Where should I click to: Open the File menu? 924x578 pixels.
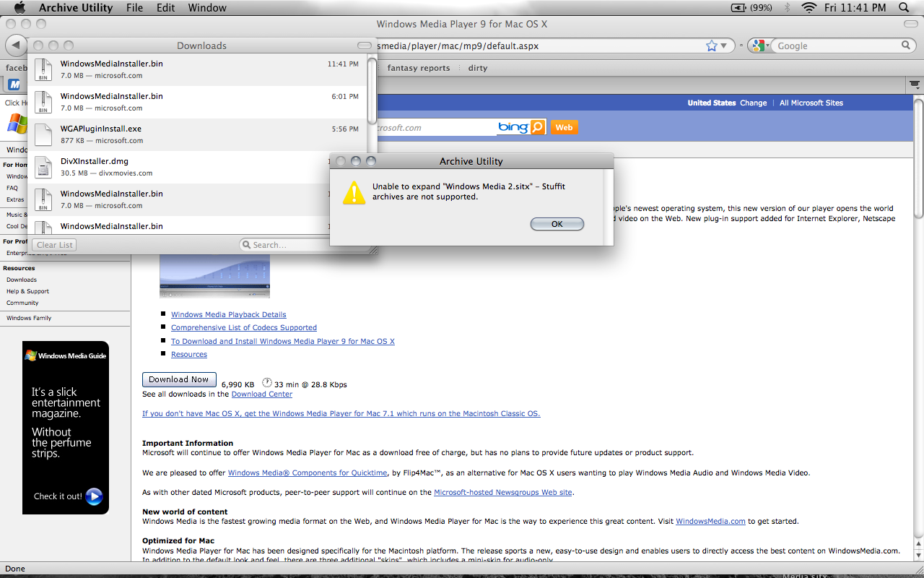[134, 8]
